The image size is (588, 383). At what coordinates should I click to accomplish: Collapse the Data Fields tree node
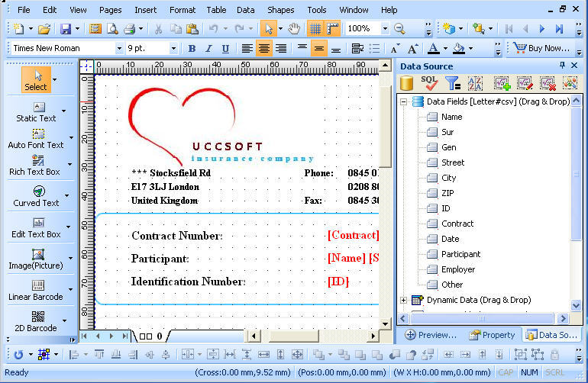click(x=403, y=101)
